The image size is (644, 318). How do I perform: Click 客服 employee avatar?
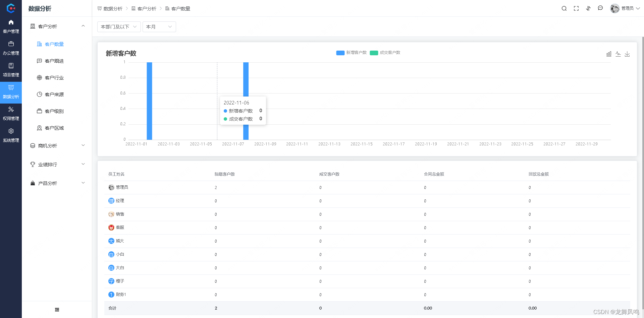(x=111, y=228)
